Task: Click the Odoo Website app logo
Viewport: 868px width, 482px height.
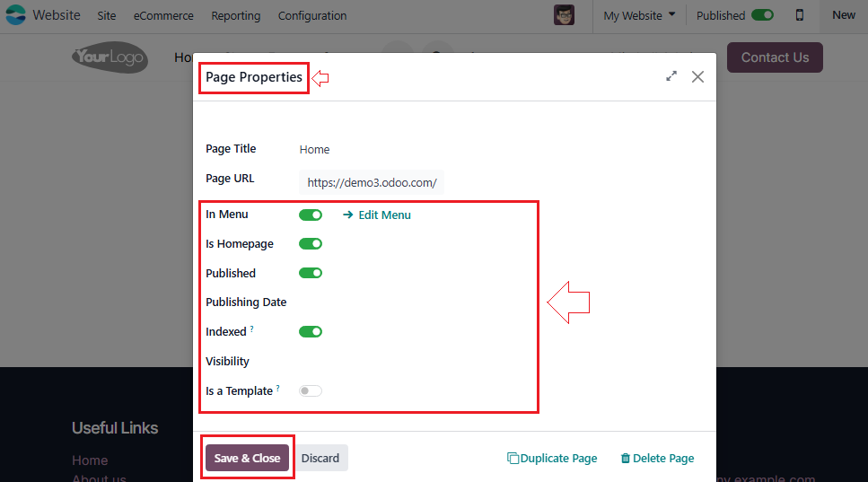Action: tap(15, 15)
